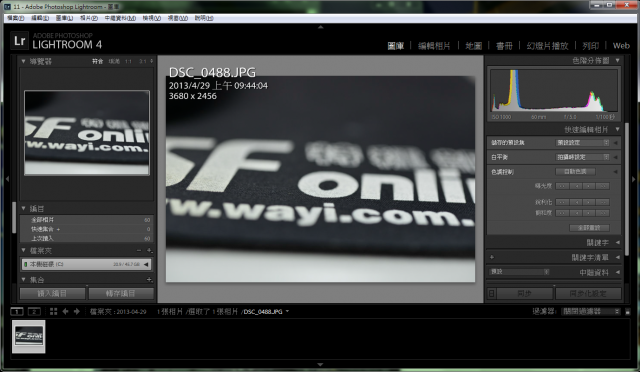Viewport: 640px width, 372px height.
Task: Collapse the Navigator panel triangle
Action: (23, 61)
